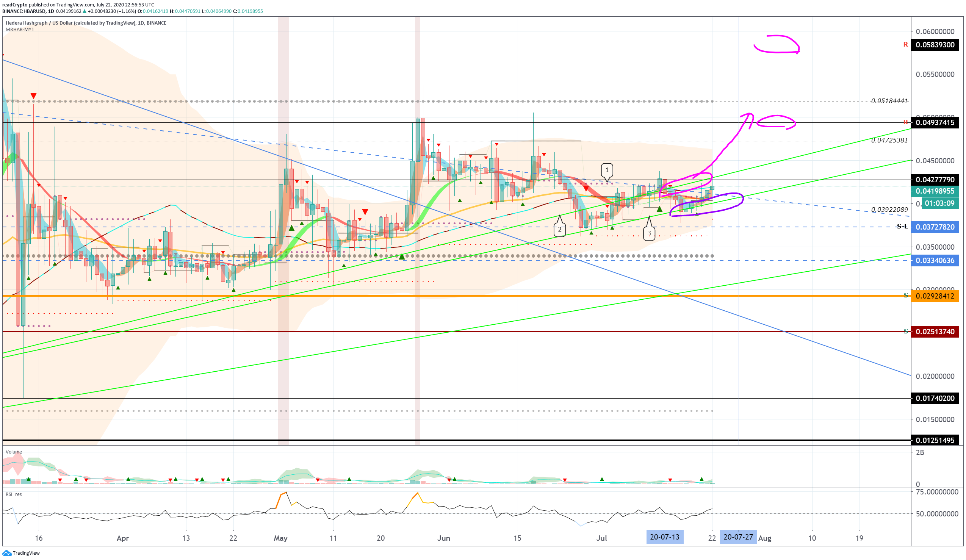966x560 pixels.
Task: Click the current price label 0.04198955
Action: (x=935, y=191)
